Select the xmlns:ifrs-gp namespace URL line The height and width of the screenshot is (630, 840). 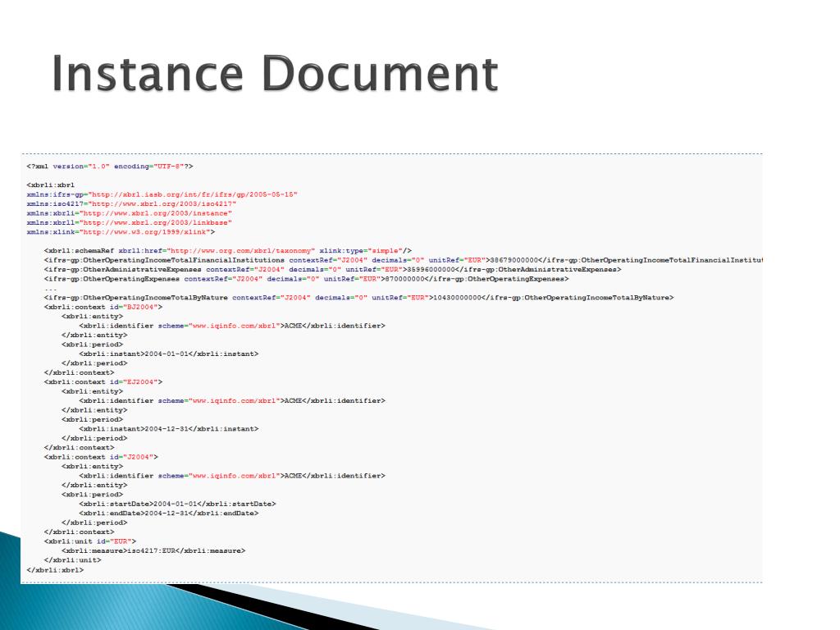click(x=162, y=194)
